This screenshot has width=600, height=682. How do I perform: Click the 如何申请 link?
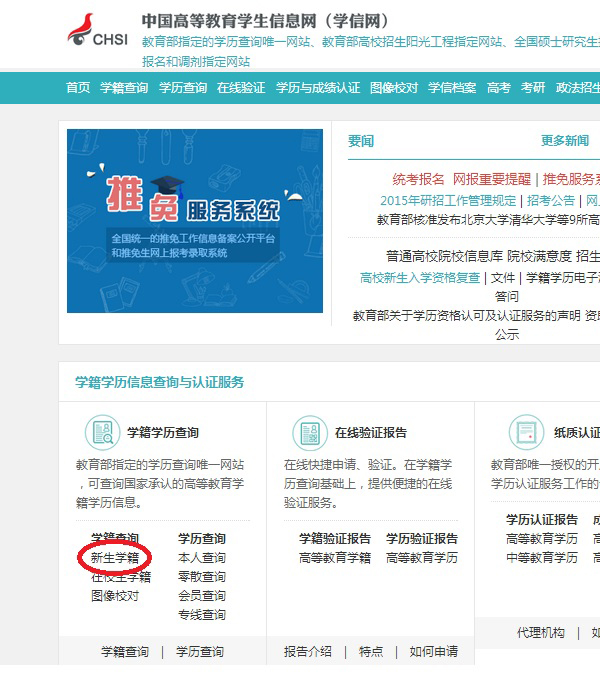pyautogui.click(x=433, y=651)
